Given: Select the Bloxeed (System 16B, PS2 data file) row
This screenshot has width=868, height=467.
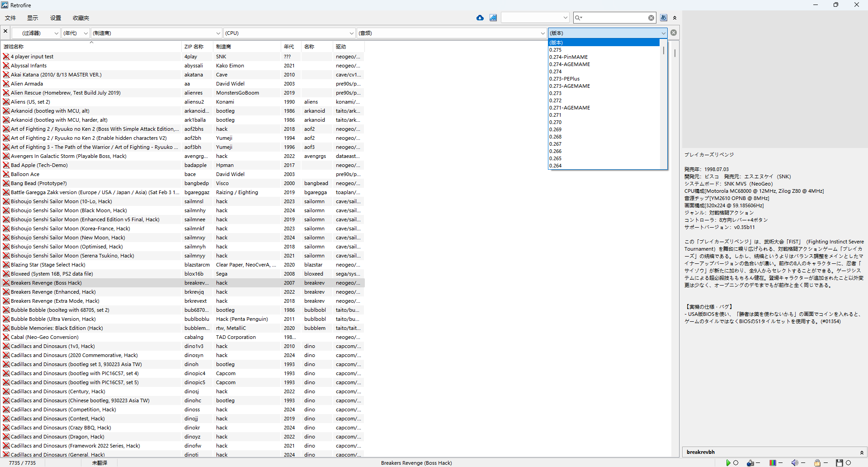Looking at the screenshot, I should click(183, 274).
